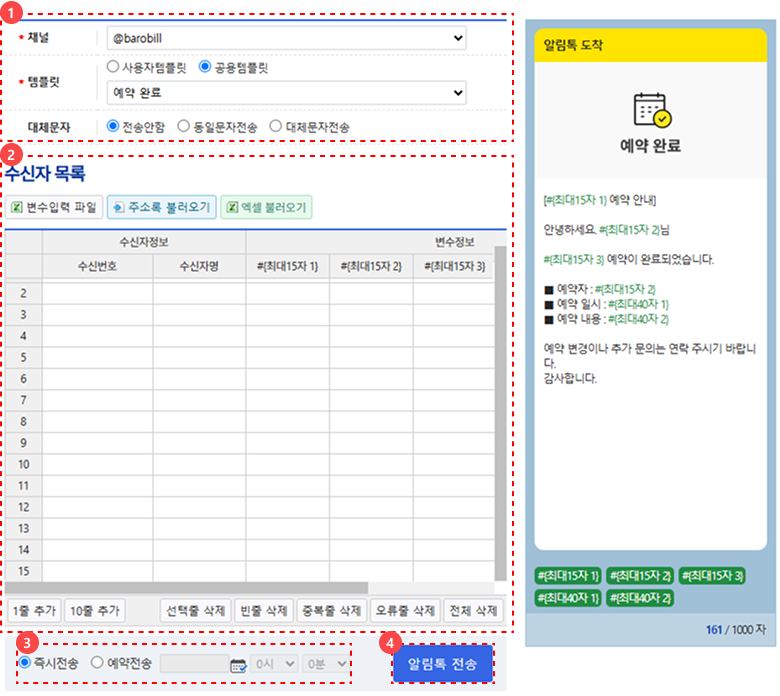Click the table's horizontal scrollbar
Viewport: 780px width, 696px height.
(x=187, y=588)
